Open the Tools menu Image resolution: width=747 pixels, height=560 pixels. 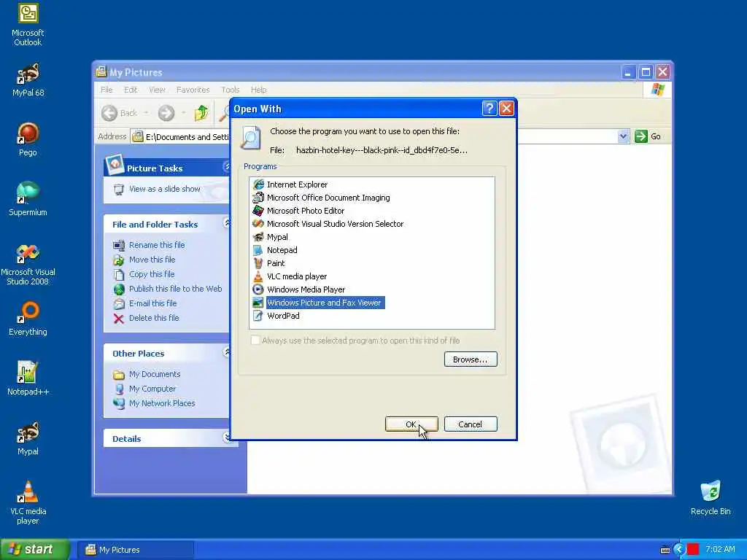(x=230, y=90)
